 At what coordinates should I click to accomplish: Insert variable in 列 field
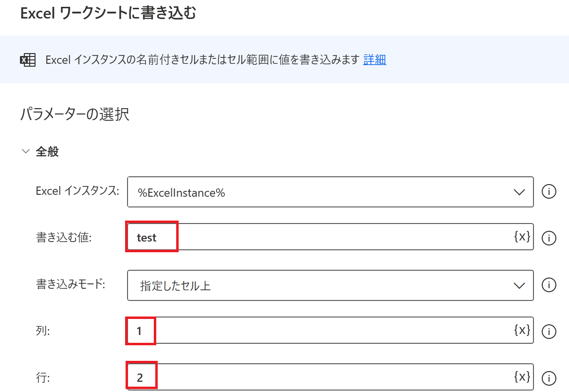(521, 330)
